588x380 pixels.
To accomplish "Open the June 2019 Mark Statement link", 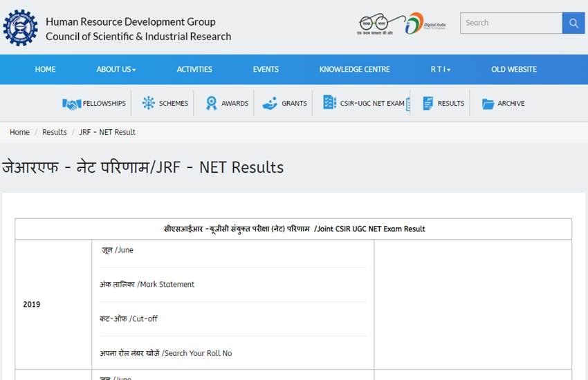I will point(147,285).
